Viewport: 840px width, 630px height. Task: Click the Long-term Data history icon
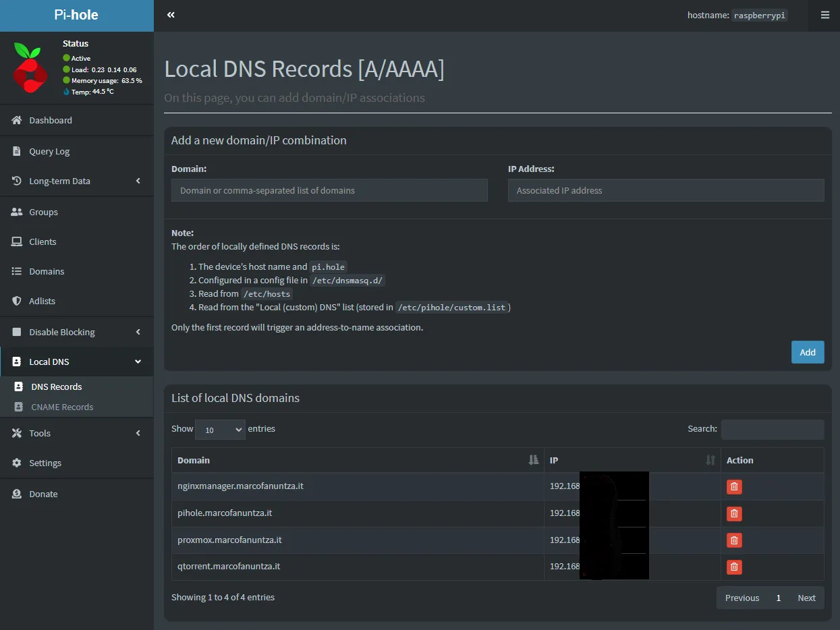coord(17,181)
